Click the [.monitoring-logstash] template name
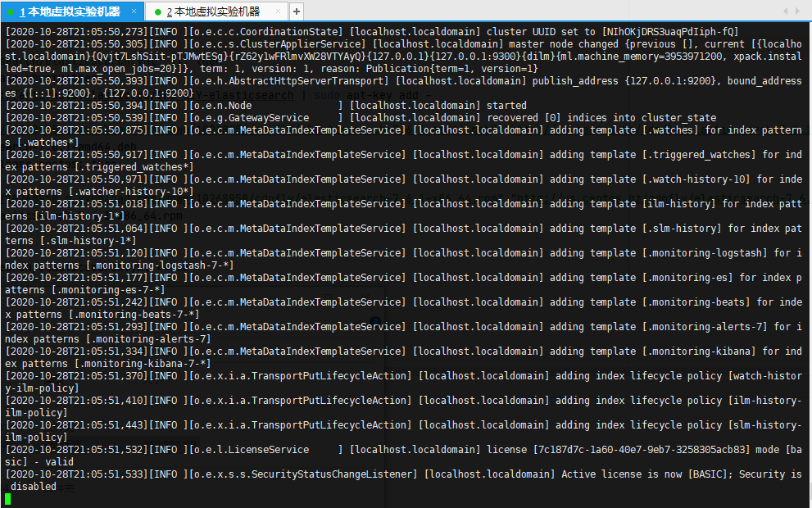The image size is (812, 508). point(705,252)
